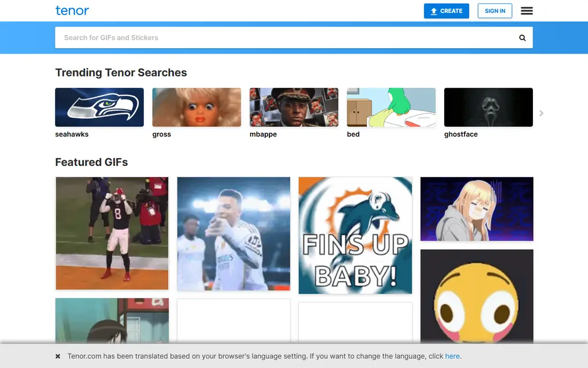Click the Sign In button
The width and height of the screenshot is (588, 368).
coord(494,11)
